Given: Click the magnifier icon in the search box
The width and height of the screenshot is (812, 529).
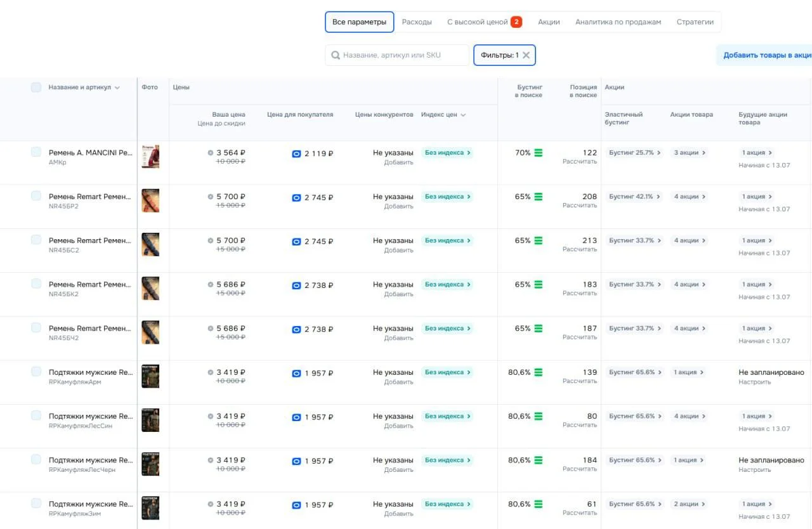Looking at the screenshot, I should [335, 55].
